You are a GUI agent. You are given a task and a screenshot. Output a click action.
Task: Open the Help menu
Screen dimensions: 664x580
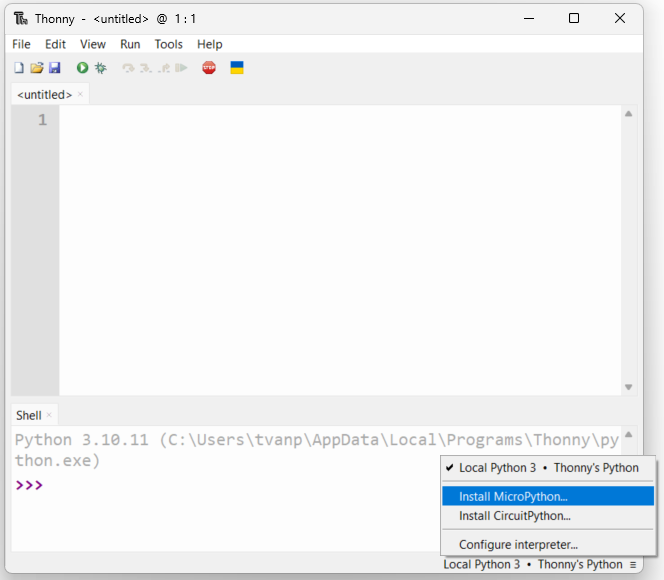[210, 44]
